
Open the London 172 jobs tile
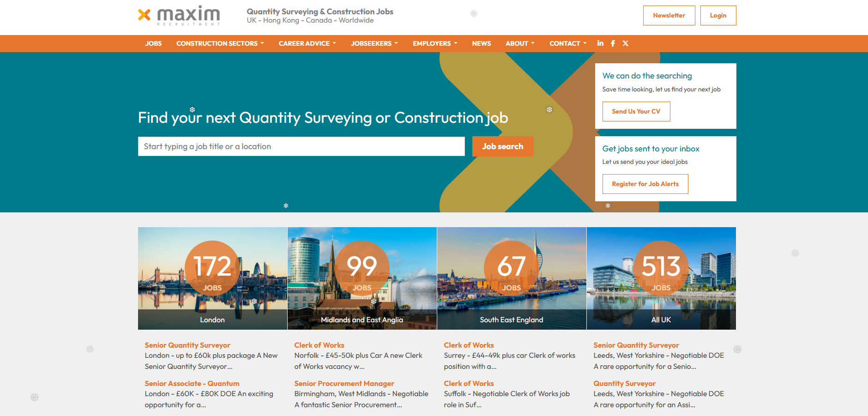[212, 278]
